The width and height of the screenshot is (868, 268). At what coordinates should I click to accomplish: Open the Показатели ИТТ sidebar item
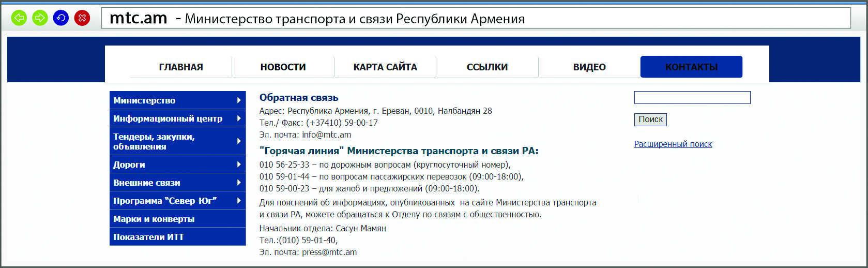[177, 237]
